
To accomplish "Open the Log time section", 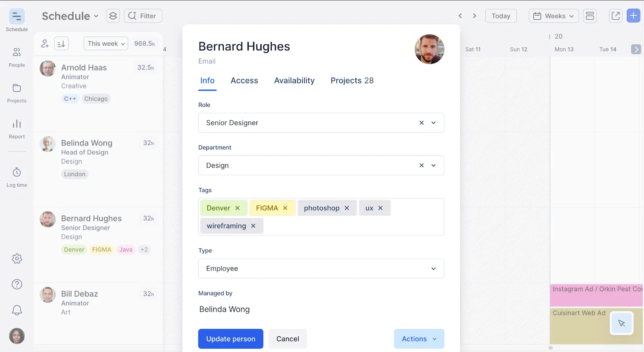I will coord(17,177).
